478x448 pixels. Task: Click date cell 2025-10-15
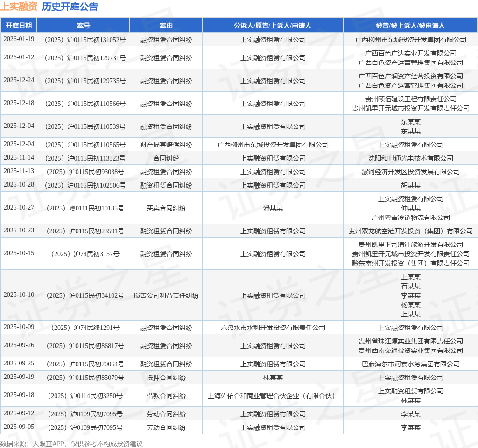click(19, 253)
